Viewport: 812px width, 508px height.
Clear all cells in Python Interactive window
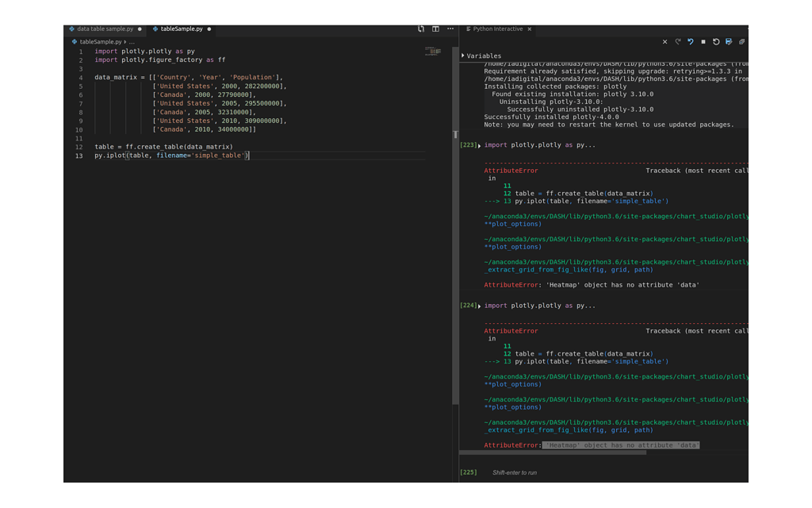665,40
